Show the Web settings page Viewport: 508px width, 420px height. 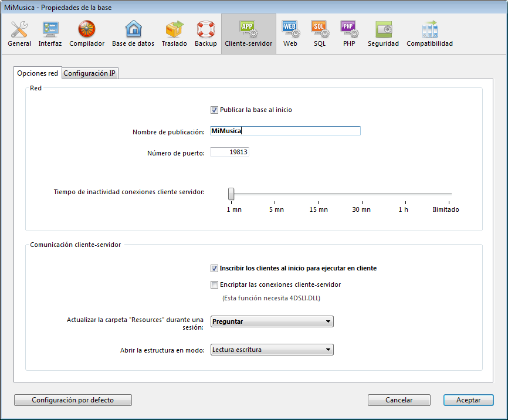(x=290, y=33)
